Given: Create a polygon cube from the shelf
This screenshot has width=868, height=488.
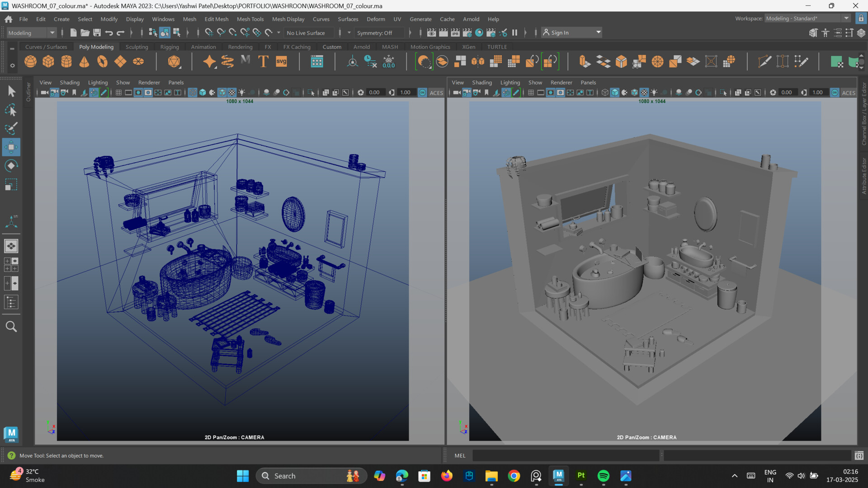Looking at the screenshot, I should pos(48,61).
